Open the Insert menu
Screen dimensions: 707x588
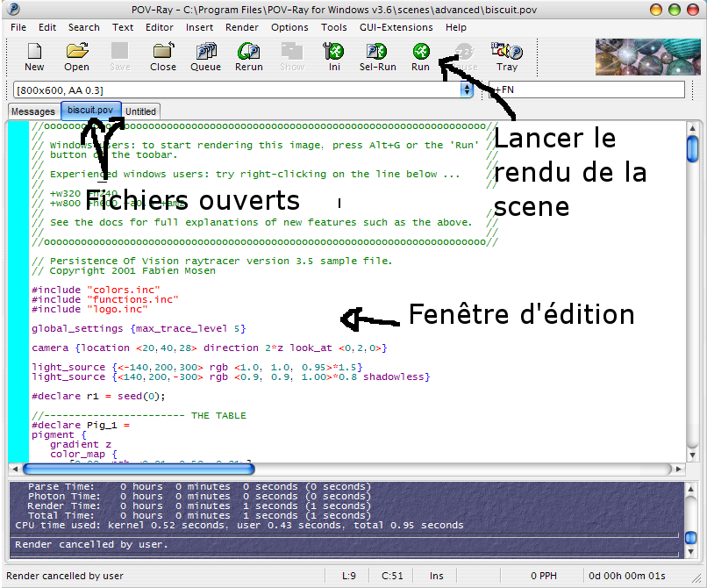(199, 27)
